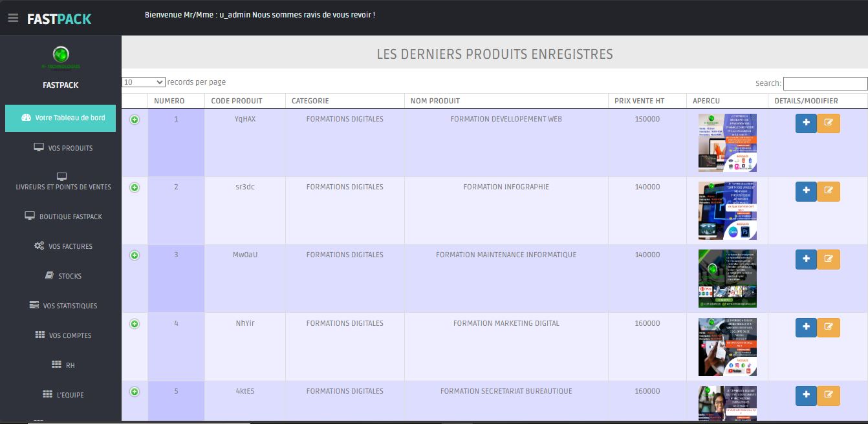Sort table by PRIX VENTE HT column header
This screenshot has width=868, height=424.
(x=639, y=101)
